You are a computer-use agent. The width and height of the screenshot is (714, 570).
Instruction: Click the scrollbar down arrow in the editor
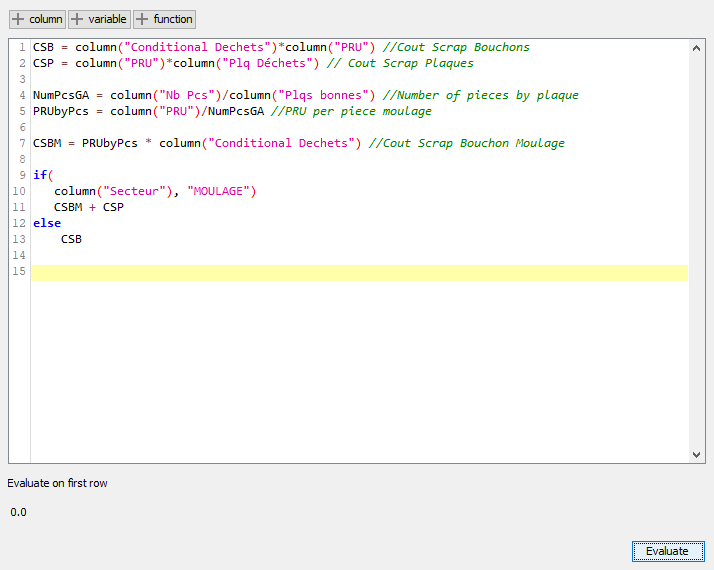[x=696, y=454]
